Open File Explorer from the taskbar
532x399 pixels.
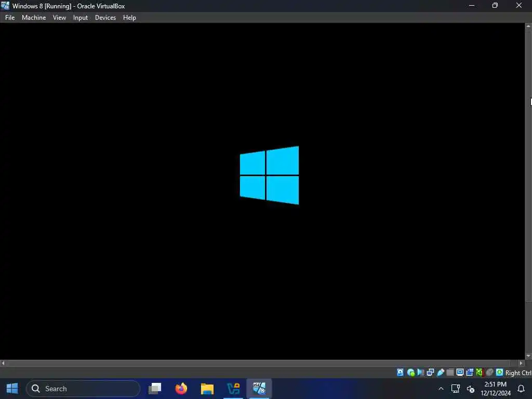[x=207, y=389]
